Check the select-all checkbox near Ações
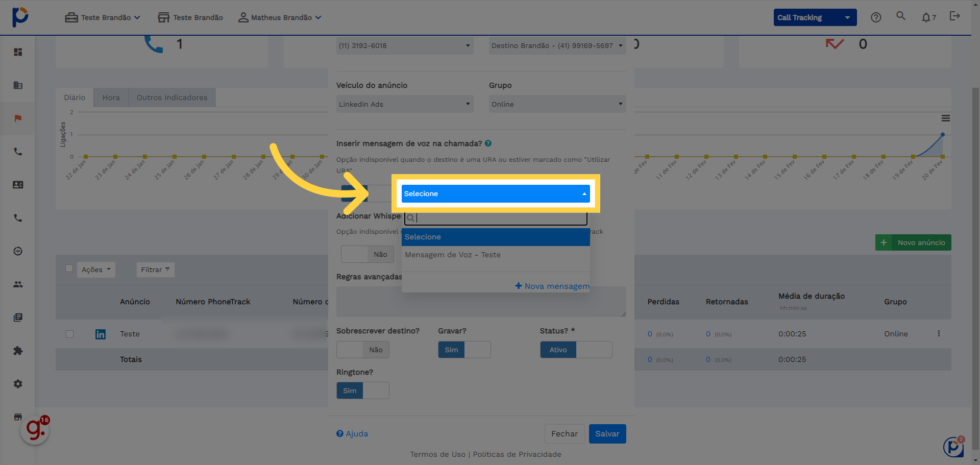This screenshot has height=465, width=980. [x=69, y=268]
